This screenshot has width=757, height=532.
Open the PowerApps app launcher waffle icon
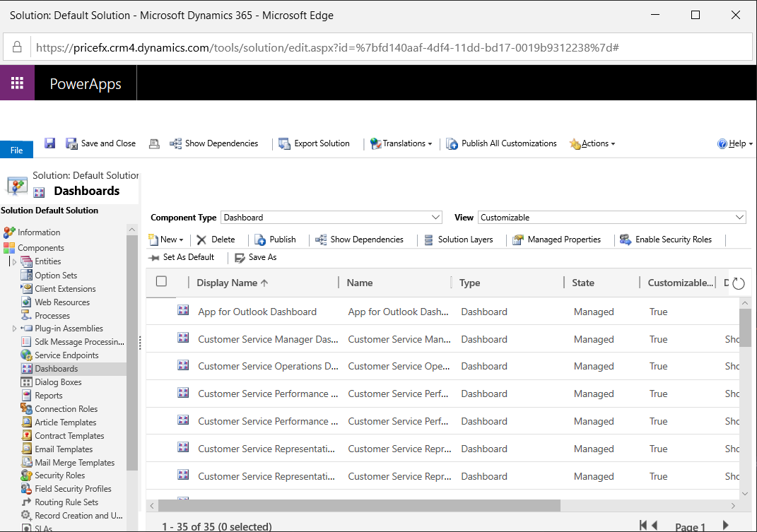(17, 83)
